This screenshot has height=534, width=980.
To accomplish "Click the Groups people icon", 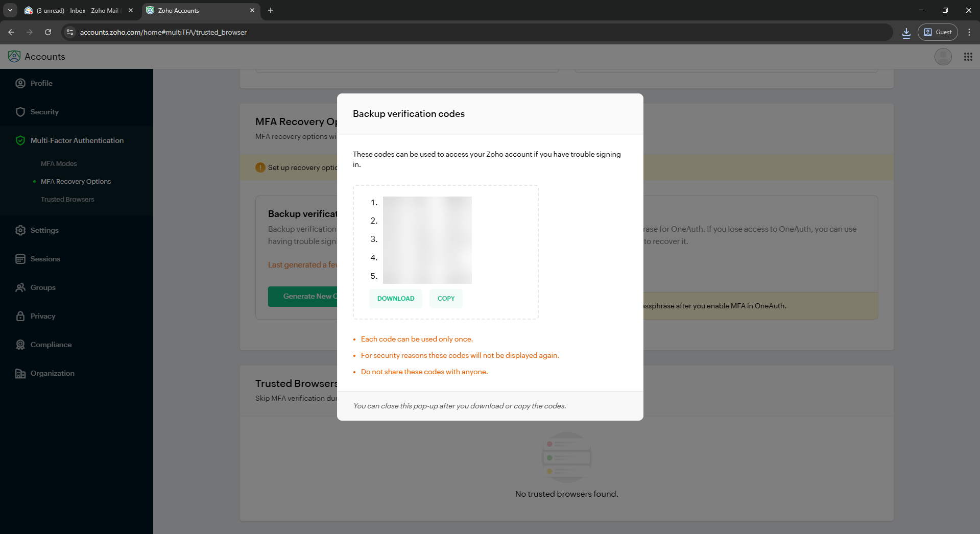I will [x=20, y=287].
